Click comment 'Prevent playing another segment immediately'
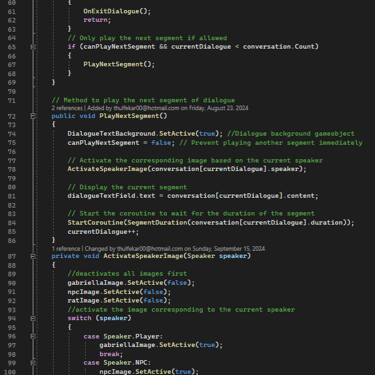Screen dimensions: 375x375 tap(271, 143)
